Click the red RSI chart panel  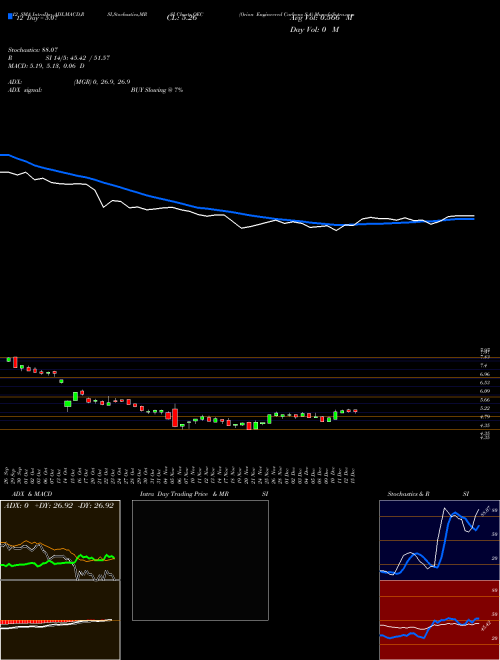click(439, 620)
